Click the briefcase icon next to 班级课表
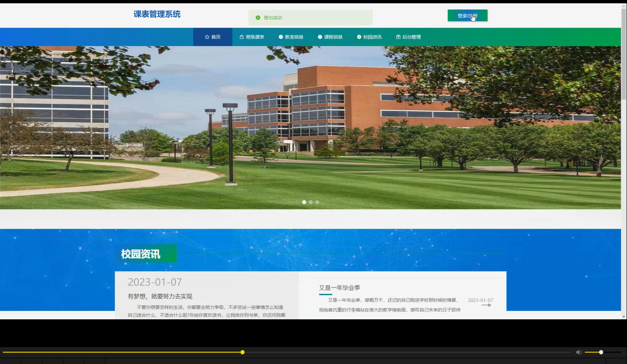627x364 pixels. 241,37
